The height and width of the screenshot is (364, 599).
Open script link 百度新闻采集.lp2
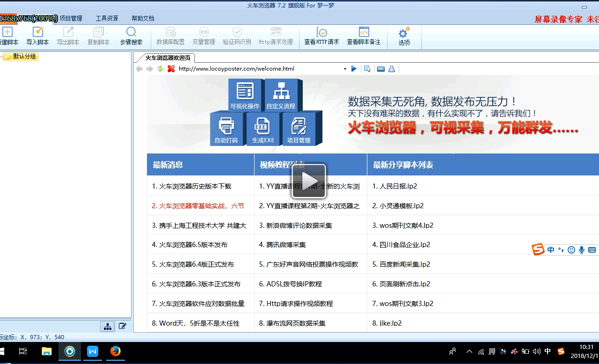pyautogui.click(x=405, y=264)
